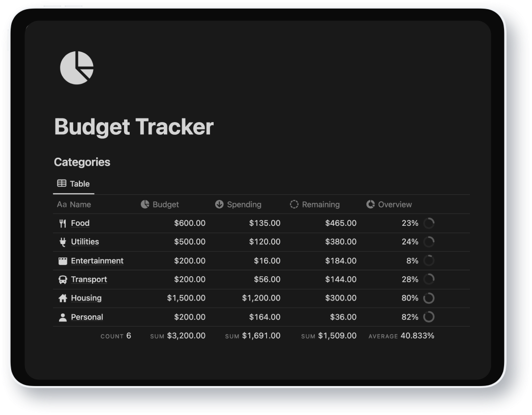Click the clapperboard icon for Entertainment
The width and height of the screenshot is (532, 415).
(x=63, y=261)
